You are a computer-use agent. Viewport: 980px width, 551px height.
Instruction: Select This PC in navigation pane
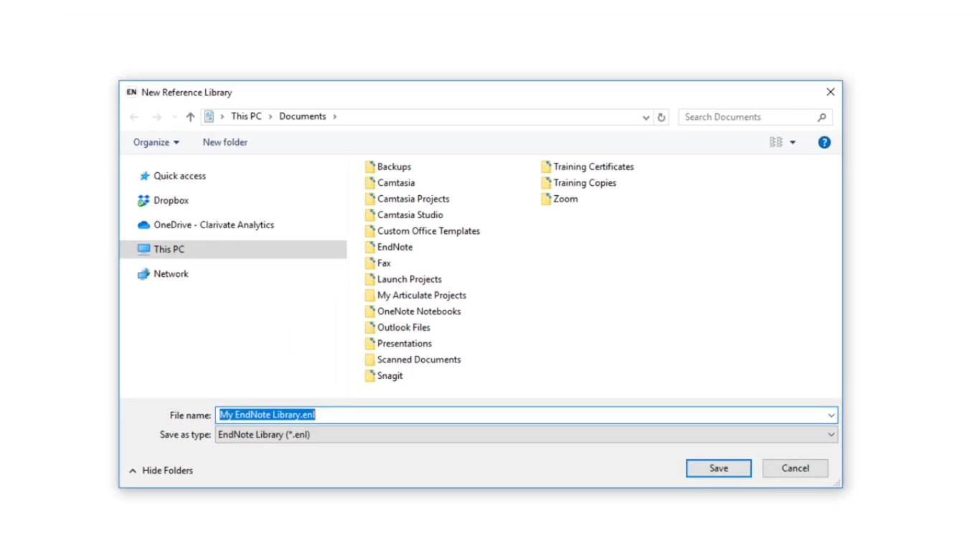click(x=234, y=249)
